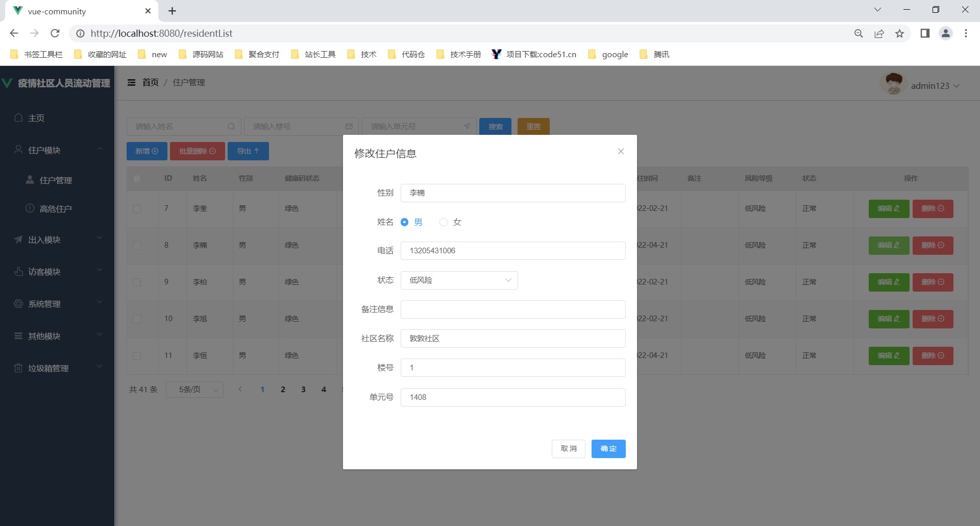Image resolution: width=980 pixels, height=526 pixels.
Task: Click 删除 for the 李恒 row
Action: click(x=933, y=356)
